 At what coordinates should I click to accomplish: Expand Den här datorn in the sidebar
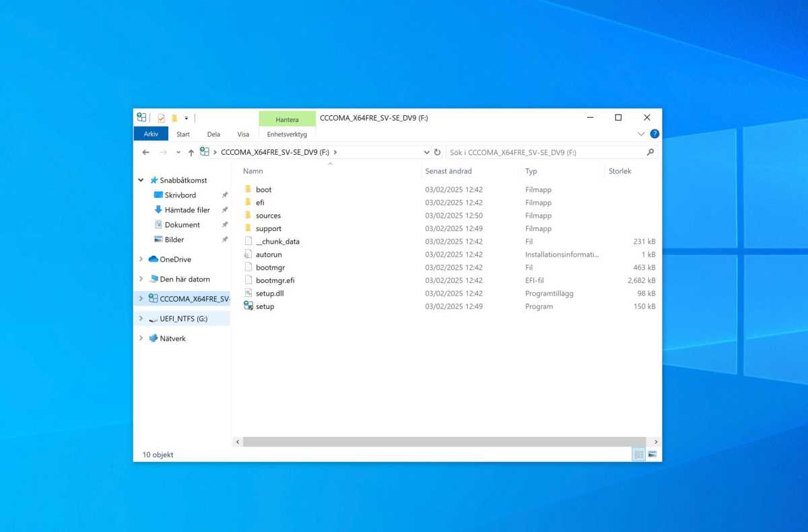click(x=141, y=279)
